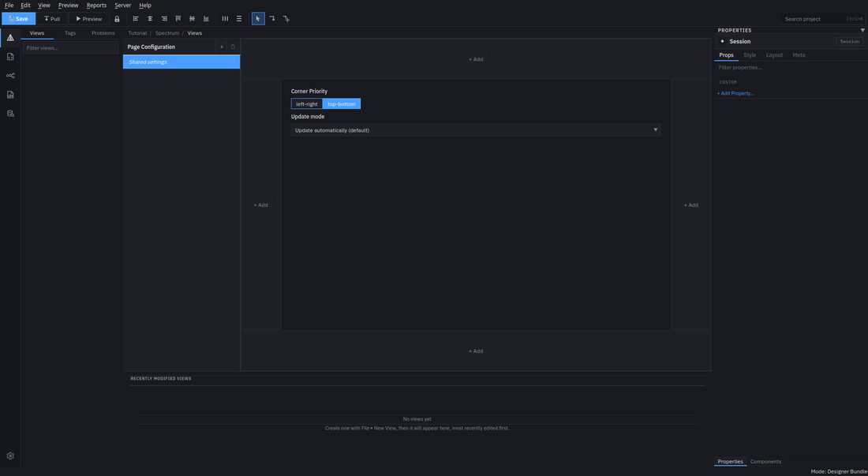Open the code document sidebar icon

click(10, 57)
